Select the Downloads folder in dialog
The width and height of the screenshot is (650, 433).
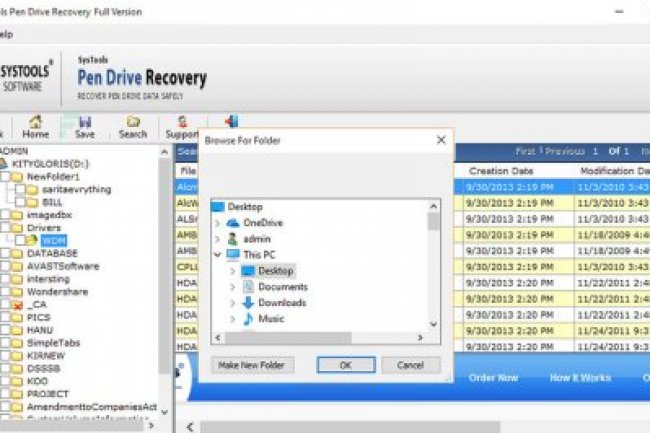click(x=281, y=302)
